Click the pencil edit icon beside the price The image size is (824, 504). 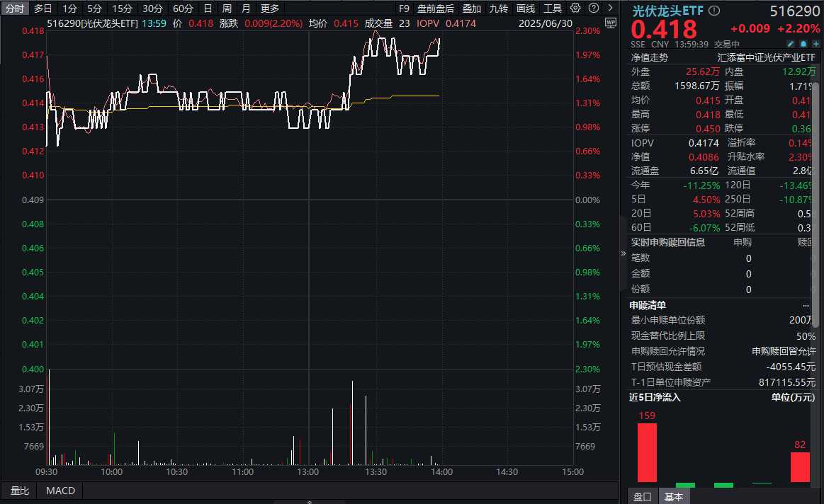point(791,43)
